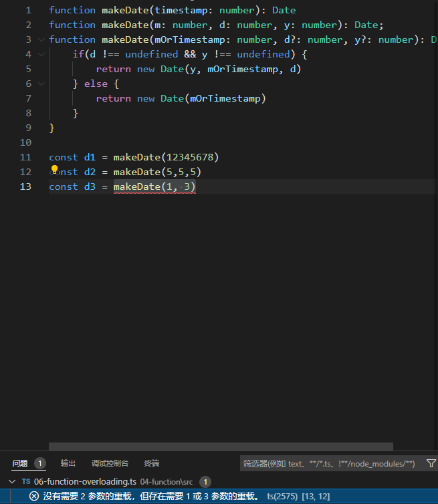
Task: Click the red error circle icon
Action: [x=34, y=496]
